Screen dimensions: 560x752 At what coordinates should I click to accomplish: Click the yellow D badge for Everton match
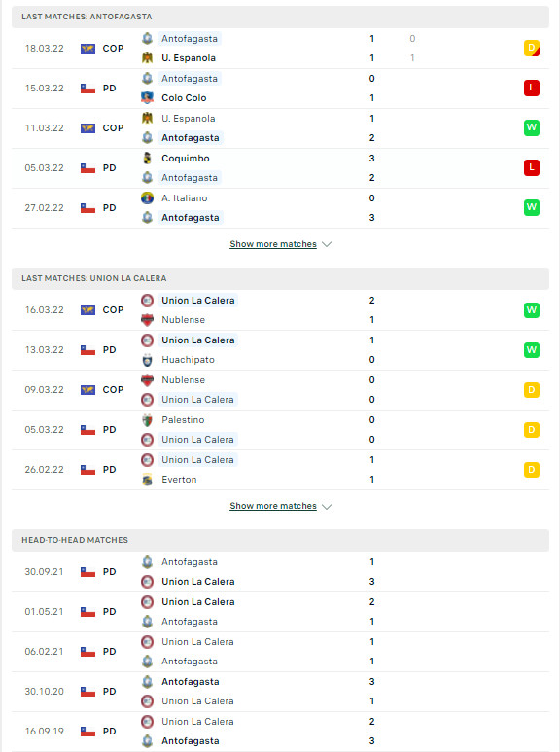tap(531, 470)
